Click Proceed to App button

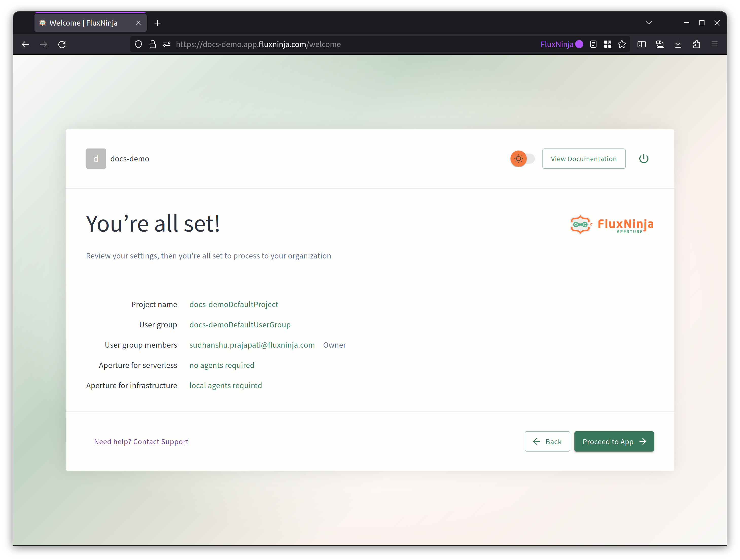(x=614, y=442)
